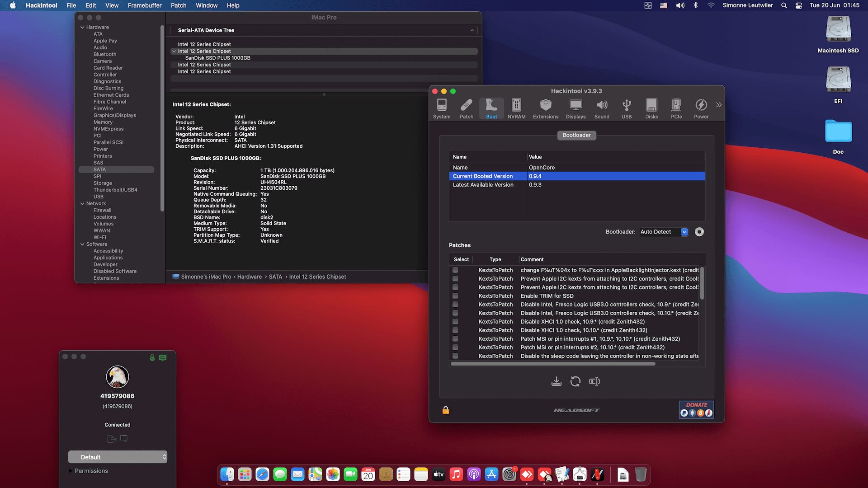This screenshot has width=868, height=488.
Task: Select the Latest Available Version row
Action: click(x=577, y=185)
